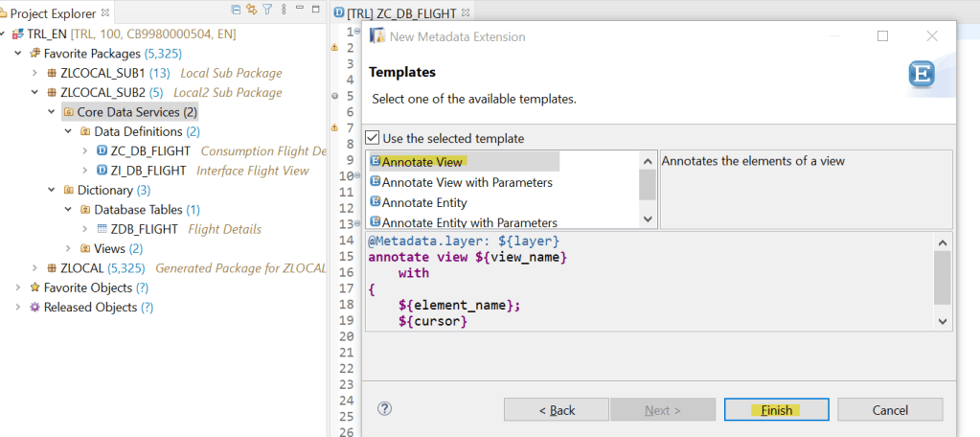This screenshot has width=980, height=437.
Task: Collapse the Dictionary node
Action: [x=52, y=190]
